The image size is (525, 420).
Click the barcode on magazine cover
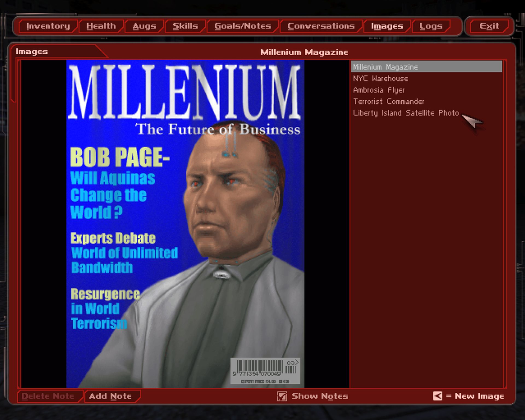click(265, 371)
